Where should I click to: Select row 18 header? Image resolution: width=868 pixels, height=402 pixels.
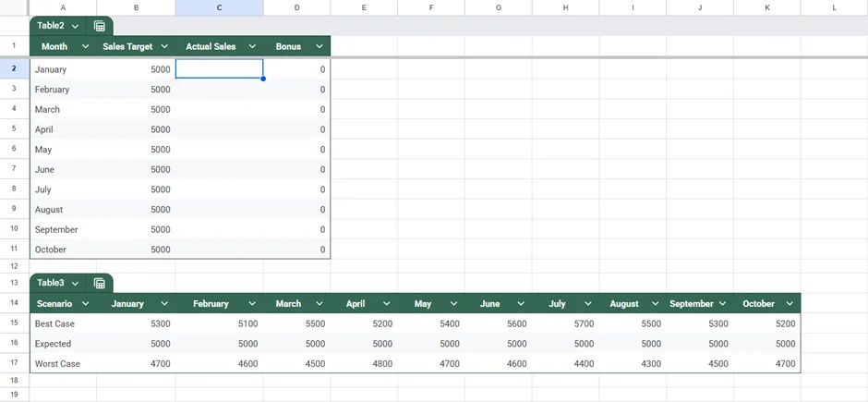15,380
